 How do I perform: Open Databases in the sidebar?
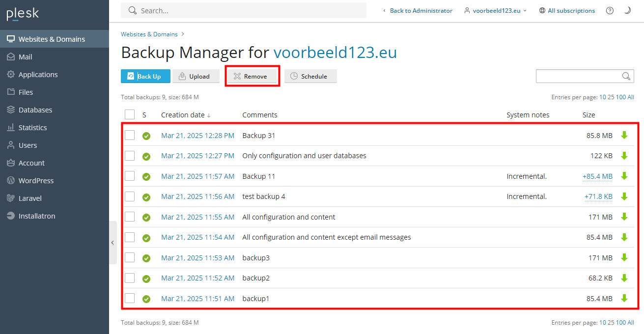55,110
